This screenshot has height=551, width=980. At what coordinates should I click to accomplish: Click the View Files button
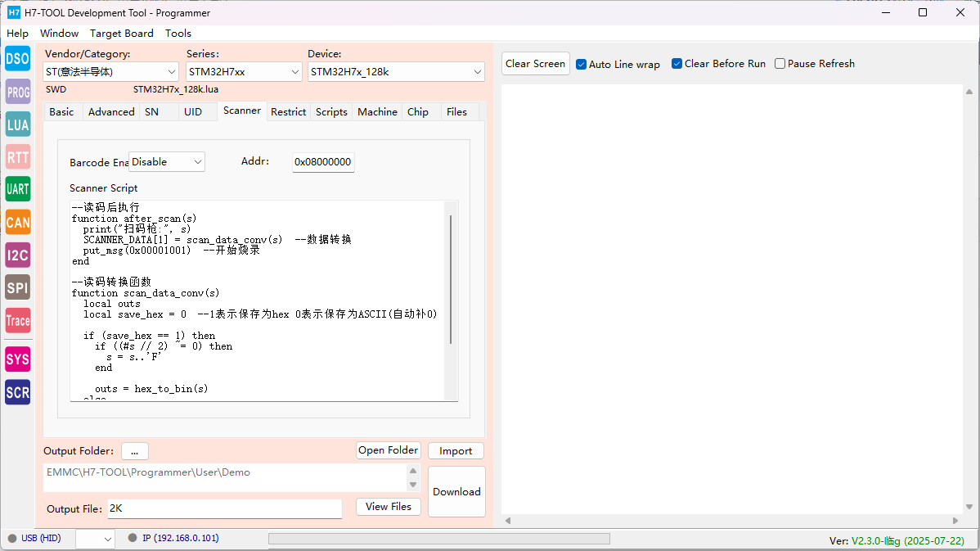pyautogui.click(x=388, y=507)
